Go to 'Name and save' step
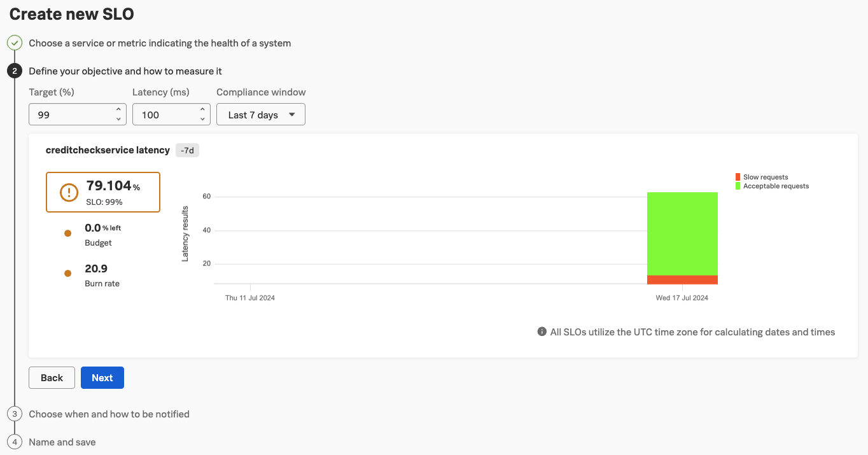868x455 pixels. [62, 442]
